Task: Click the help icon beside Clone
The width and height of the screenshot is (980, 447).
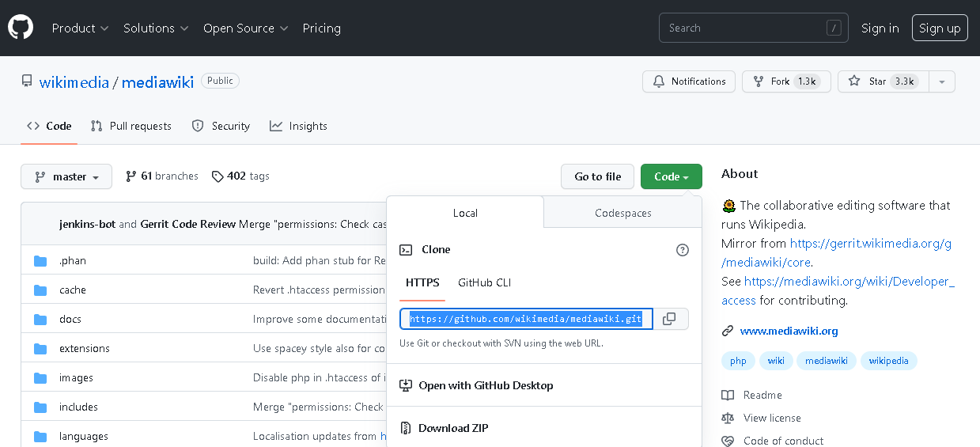Action: coord(683,250)
